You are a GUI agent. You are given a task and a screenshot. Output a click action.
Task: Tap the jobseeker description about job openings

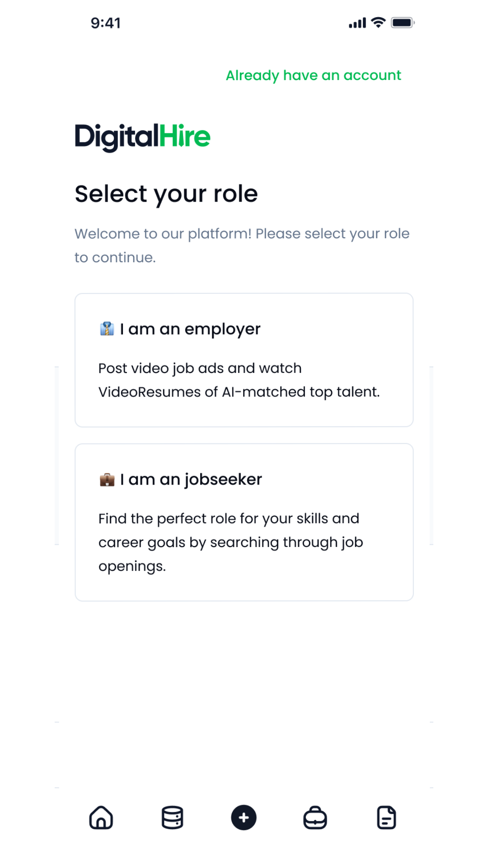click(x=230, y=542)
